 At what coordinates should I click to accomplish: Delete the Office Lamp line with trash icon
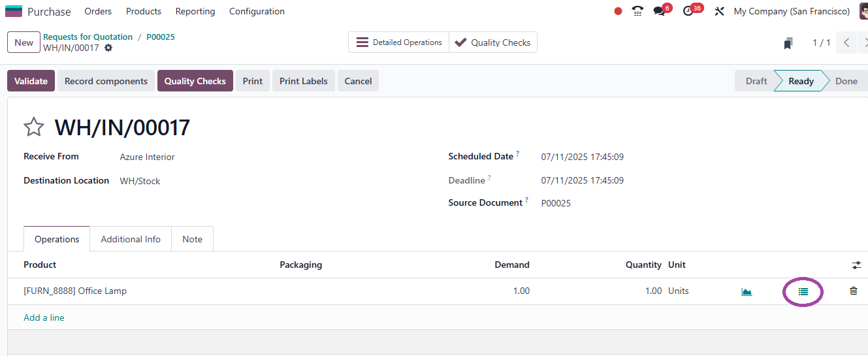pyautogui.click(x=853, y=291)
